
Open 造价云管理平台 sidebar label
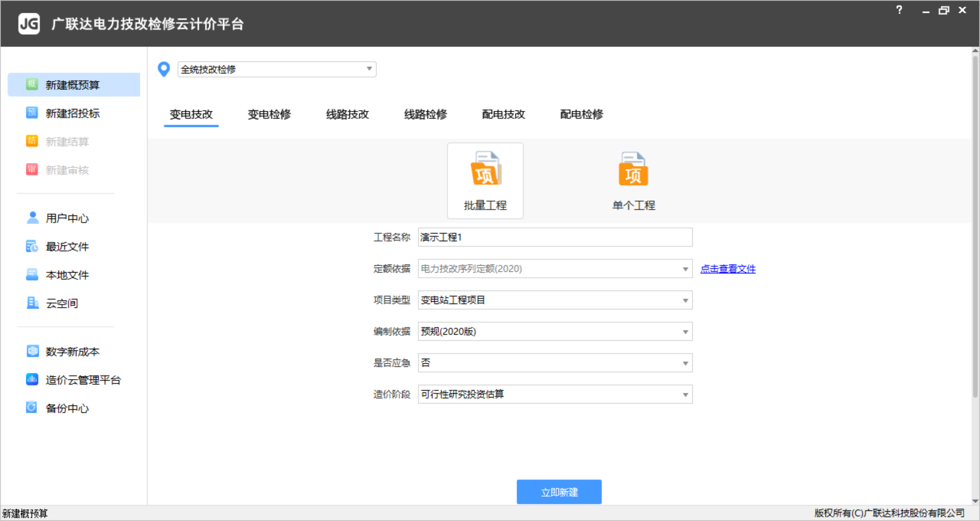pos(83,380)
